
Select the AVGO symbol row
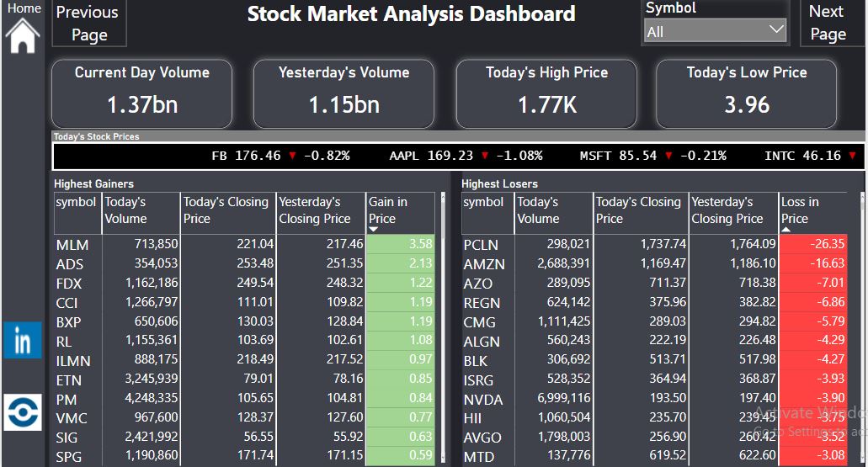[654, 437]
